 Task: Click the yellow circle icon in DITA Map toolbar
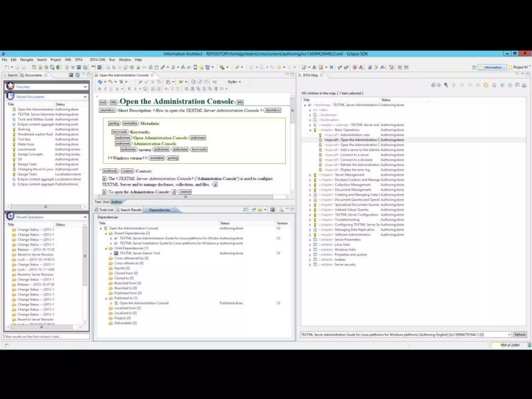[x=486, y=85]
